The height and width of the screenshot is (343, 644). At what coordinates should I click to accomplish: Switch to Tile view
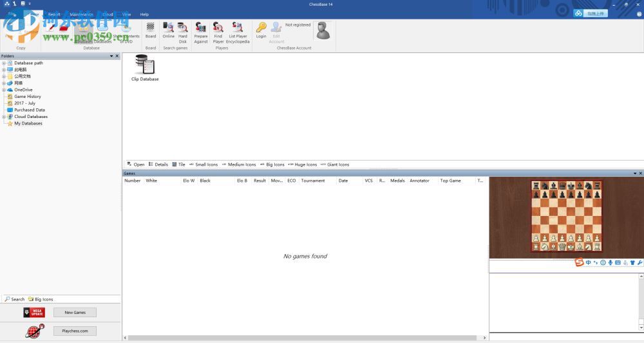178,164
